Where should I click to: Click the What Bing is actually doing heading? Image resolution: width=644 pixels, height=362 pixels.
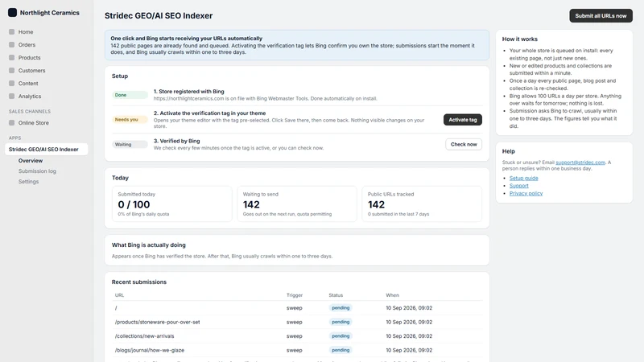(x=149, y=245)
